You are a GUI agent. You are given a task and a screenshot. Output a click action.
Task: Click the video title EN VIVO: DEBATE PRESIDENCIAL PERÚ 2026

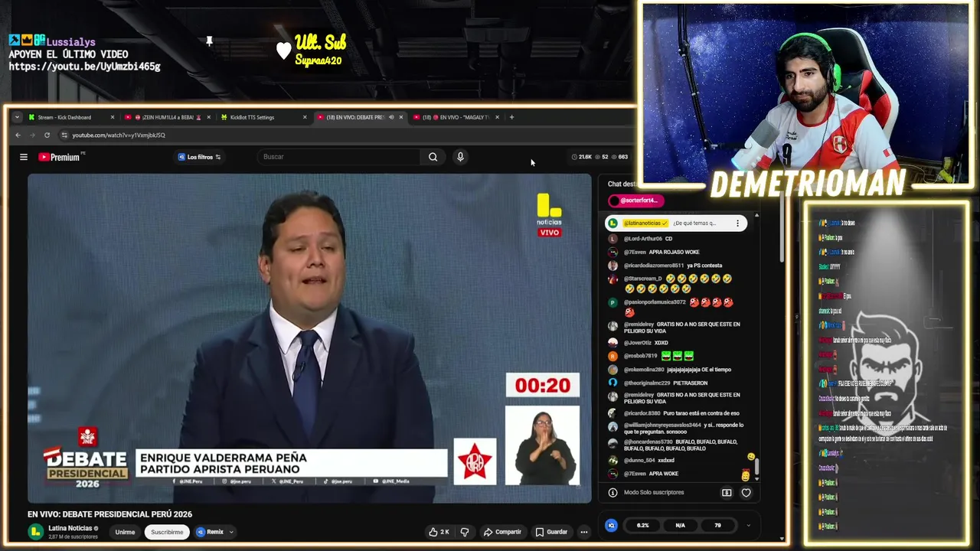(x=109, y=514)
